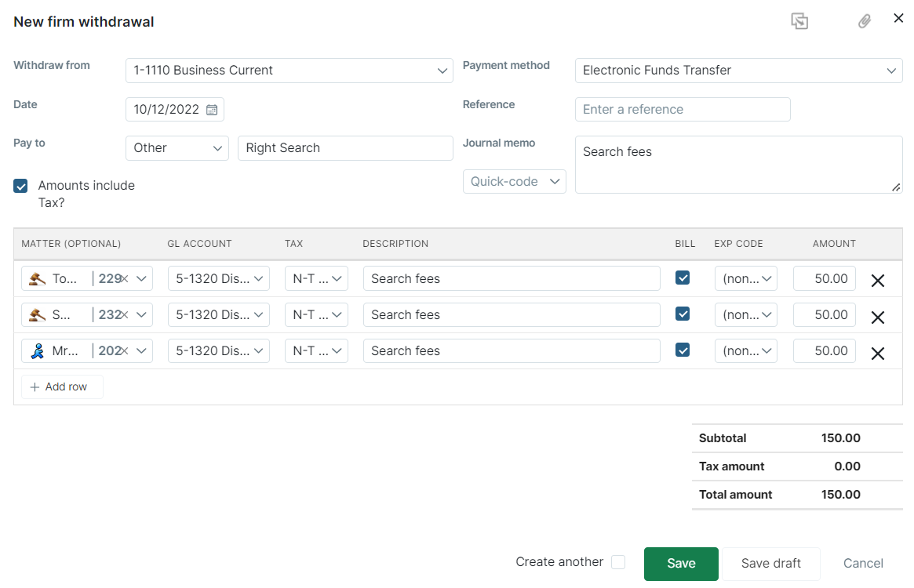Image resolution: width=914 pixels, height=588 pixels.
Task: Click the running person icon for matter 202
Action: click(38, 350)
